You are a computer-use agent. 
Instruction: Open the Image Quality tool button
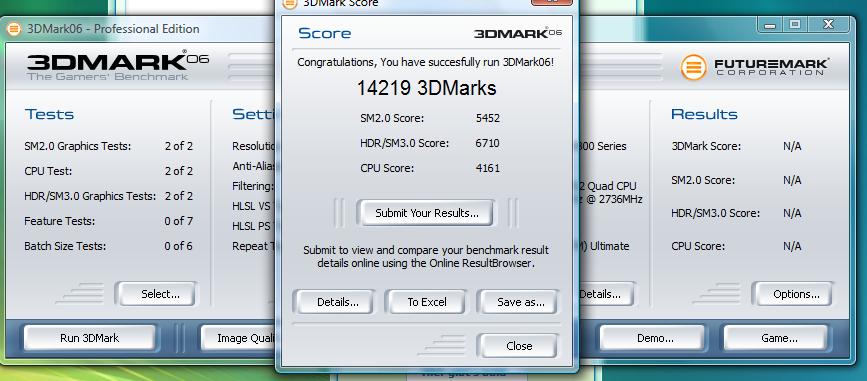pos(239,338)
